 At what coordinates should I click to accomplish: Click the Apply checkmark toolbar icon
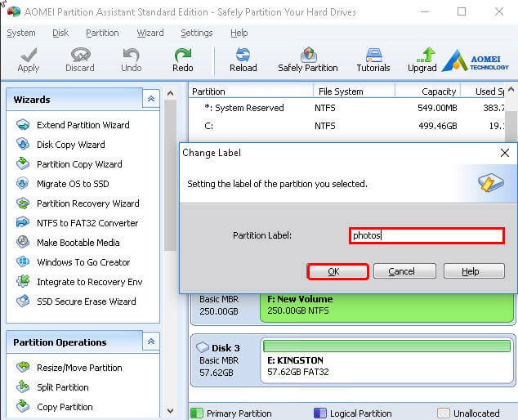[x=29, y=55]
